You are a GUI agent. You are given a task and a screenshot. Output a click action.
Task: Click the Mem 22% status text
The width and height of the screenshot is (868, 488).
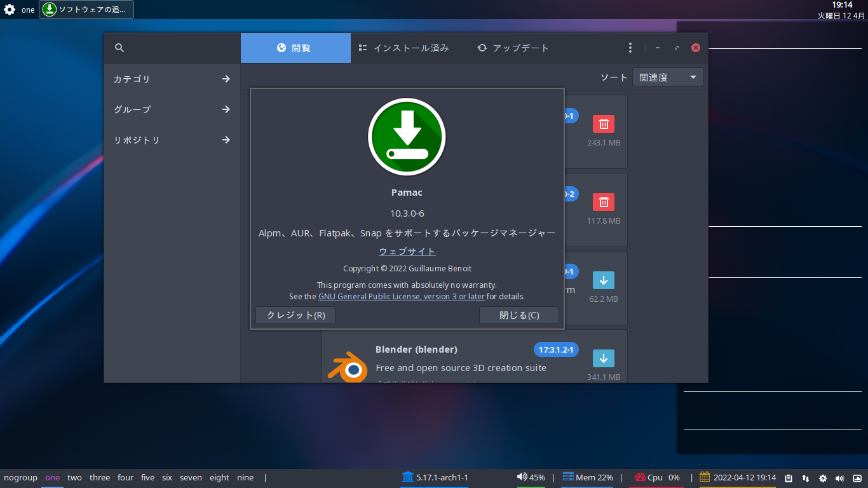point(594,478)
